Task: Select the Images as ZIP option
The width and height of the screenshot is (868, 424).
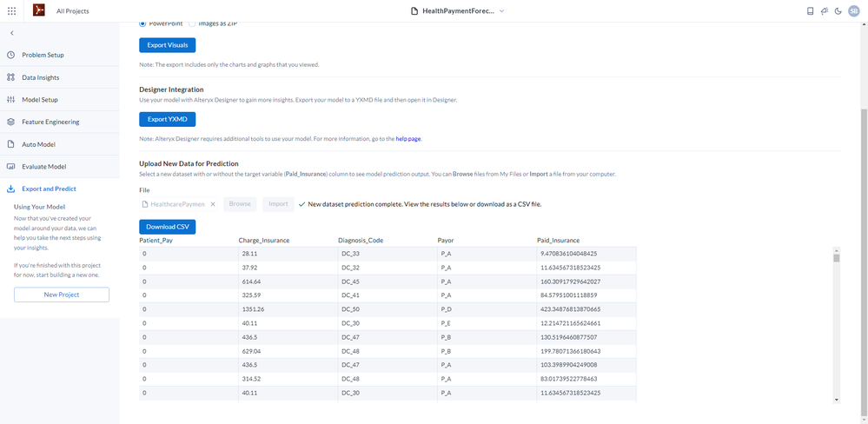Action: point(192,23)
